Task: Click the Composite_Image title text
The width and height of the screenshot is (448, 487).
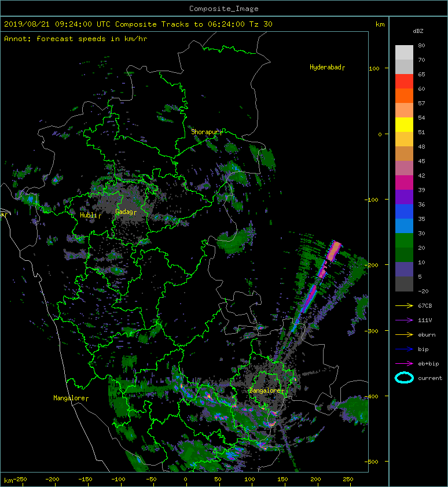Action: click(224, 9)
